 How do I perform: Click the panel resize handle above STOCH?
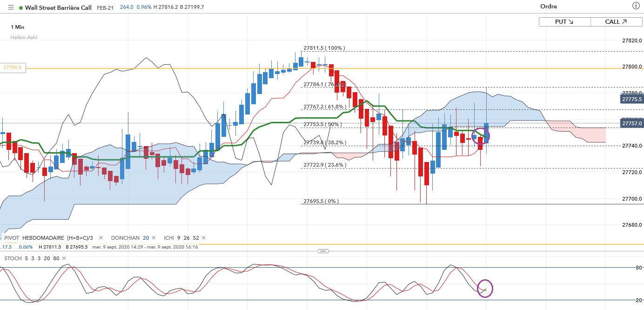point(323,251)
